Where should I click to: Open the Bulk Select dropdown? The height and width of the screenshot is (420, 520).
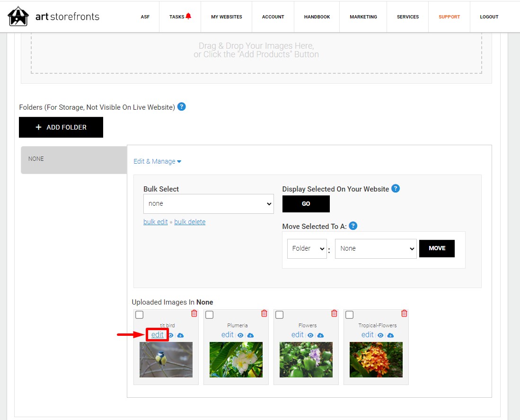click(209, 203)
